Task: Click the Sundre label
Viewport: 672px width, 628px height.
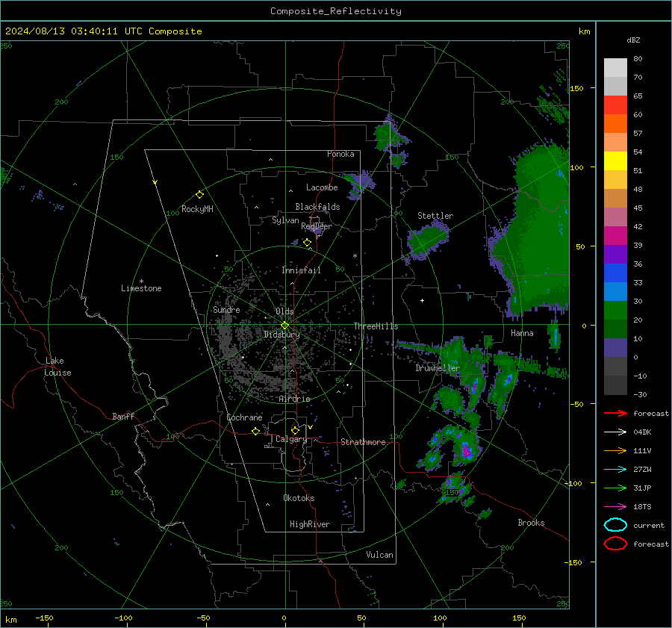Action: coord(226,309)
